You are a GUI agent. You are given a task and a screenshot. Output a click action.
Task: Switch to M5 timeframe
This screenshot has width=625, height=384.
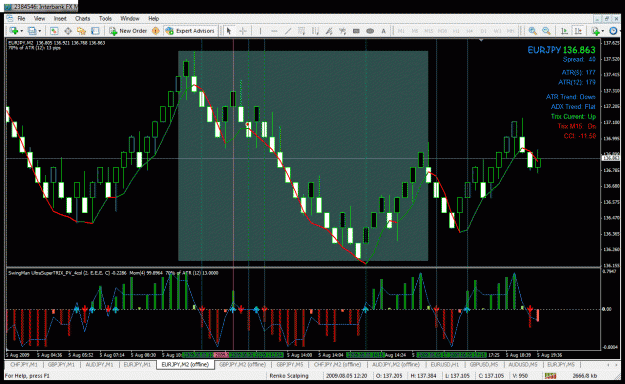415,31
